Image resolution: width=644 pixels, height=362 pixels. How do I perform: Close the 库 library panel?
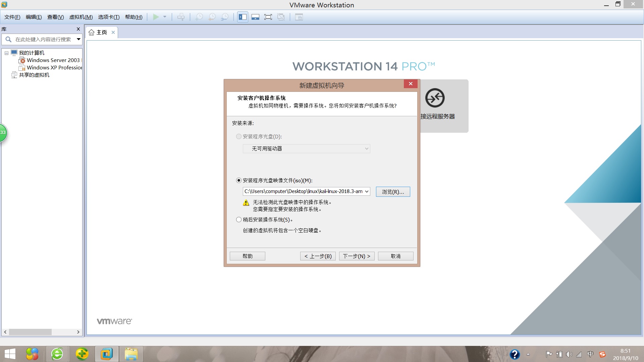click(78, 29)
